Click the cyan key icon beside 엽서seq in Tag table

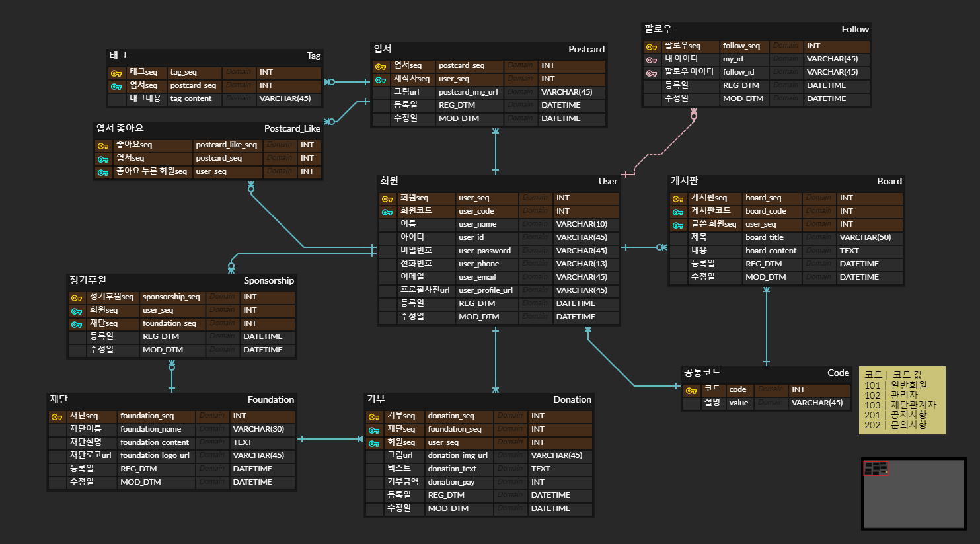point(116,87)
